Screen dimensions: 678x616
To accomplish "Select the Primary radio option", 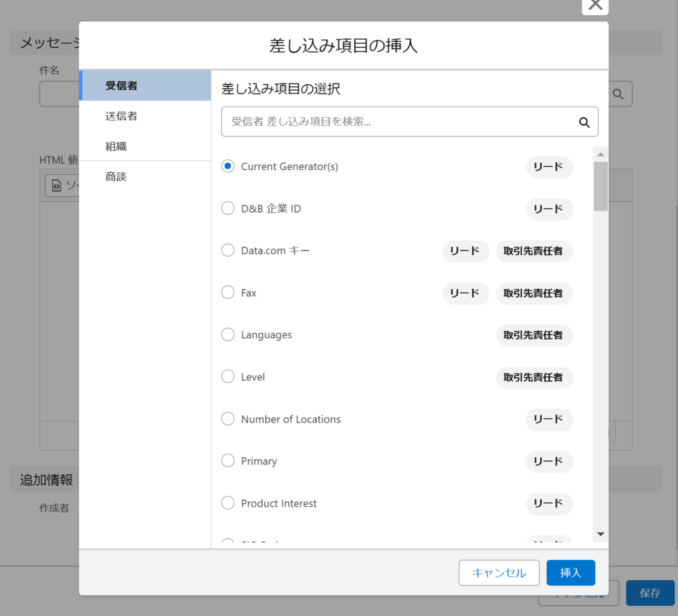I will [228, 461].
